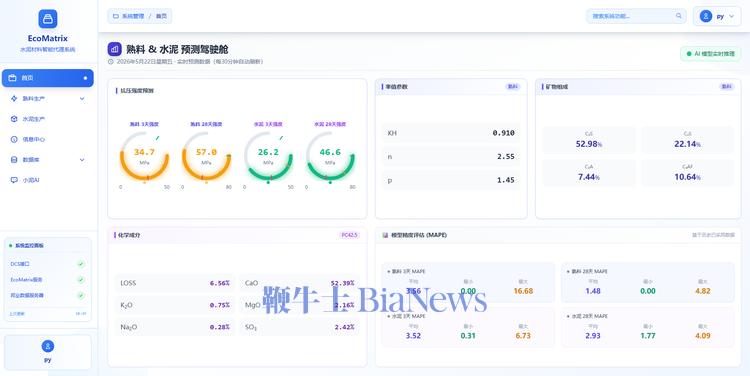Screen dimensions: 750x376
Task: Click the p 1.45 parameter row
Action: pyautogui.click(x=451, y=180)
